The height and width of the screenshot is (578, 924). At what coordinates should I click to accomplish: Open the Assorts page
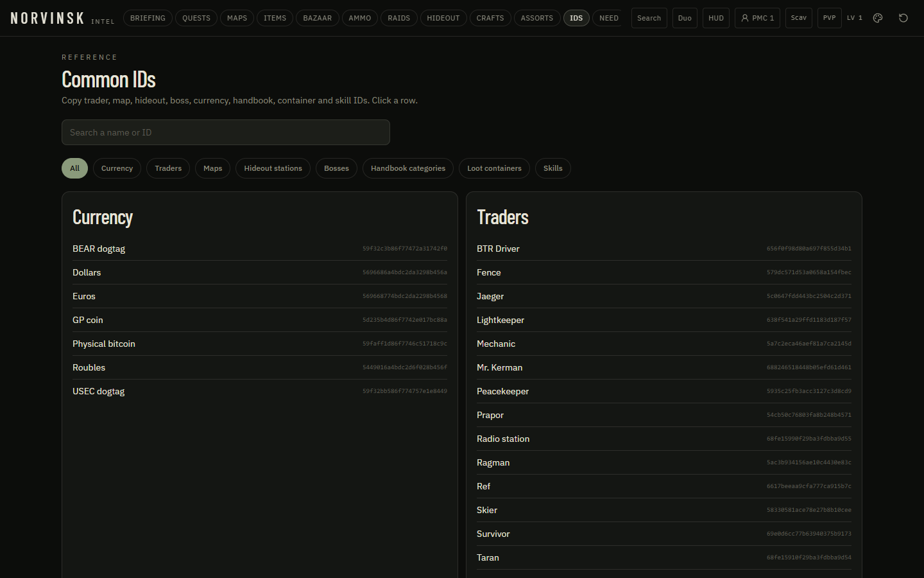[537, 18]
